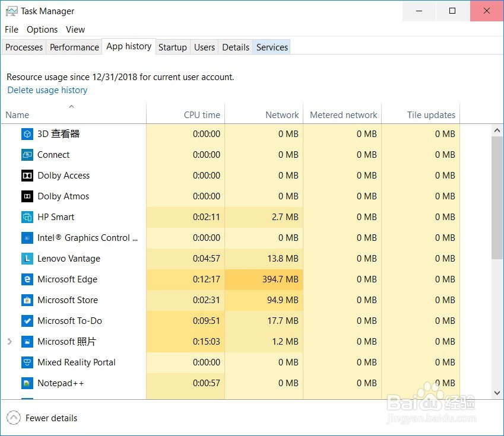
Task: Click the Microsoft Edge app icon
Action: [x=27, y=279]
